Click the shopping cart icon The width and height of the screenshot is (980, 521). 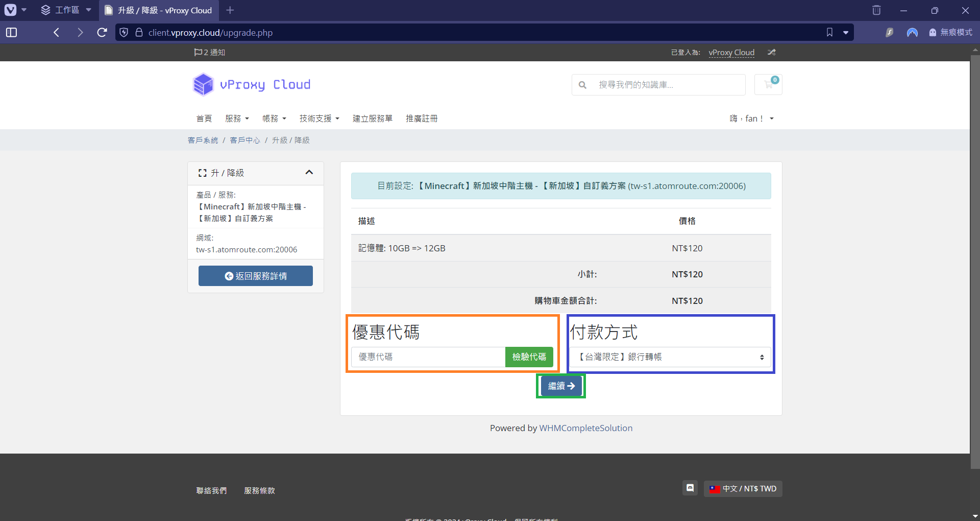(x=768, y=85)
